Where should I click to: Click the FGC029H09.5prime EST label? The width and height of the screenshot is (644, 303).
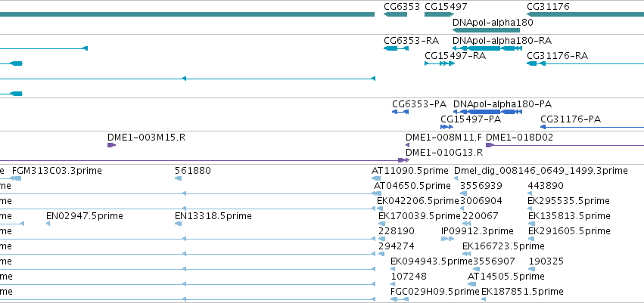(x=435, y=292)
